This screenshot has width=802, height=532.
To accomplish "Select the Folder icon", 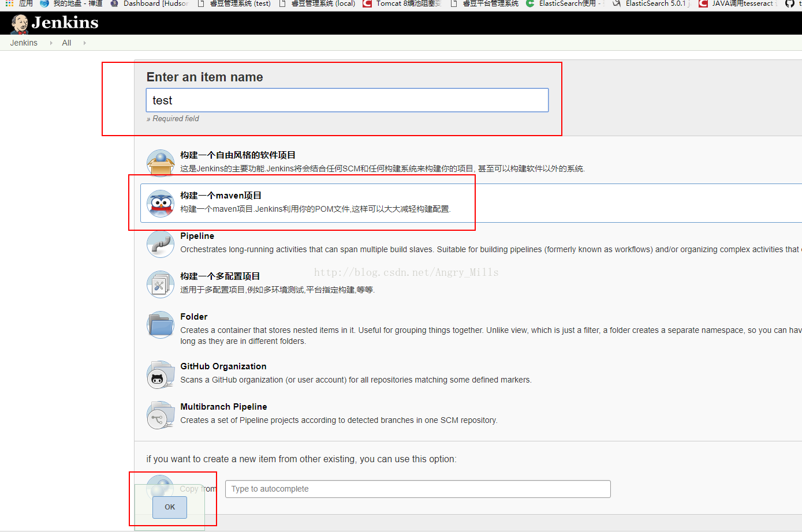I will [161, 324].
